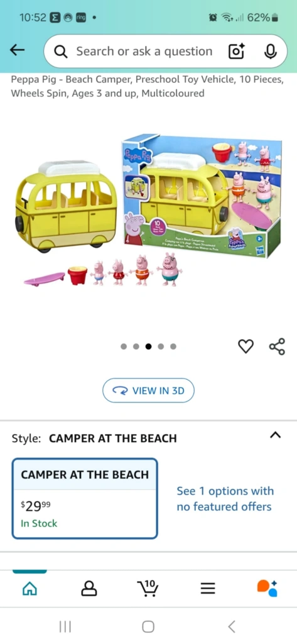
Task: Tap the Peppa Pig camper product image
Action: [148, 211]
